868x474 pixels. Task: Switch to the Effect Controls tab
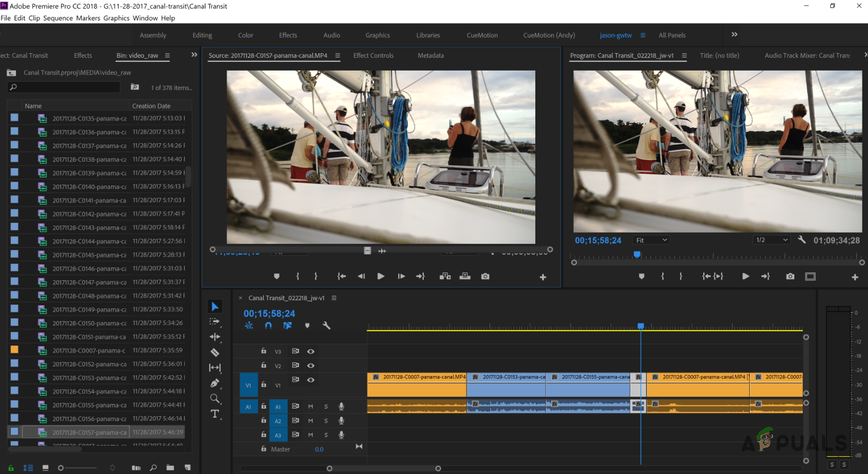(373, 55)
